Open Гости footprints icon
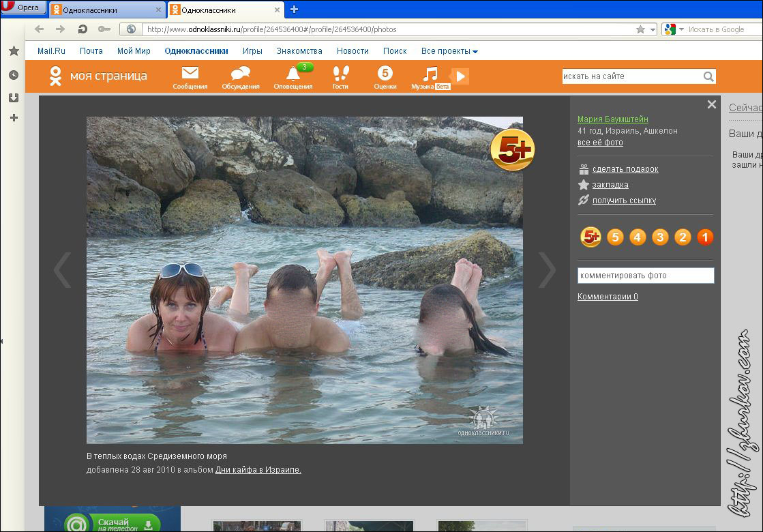Screen dimensions: 763x532 [340, 74]
